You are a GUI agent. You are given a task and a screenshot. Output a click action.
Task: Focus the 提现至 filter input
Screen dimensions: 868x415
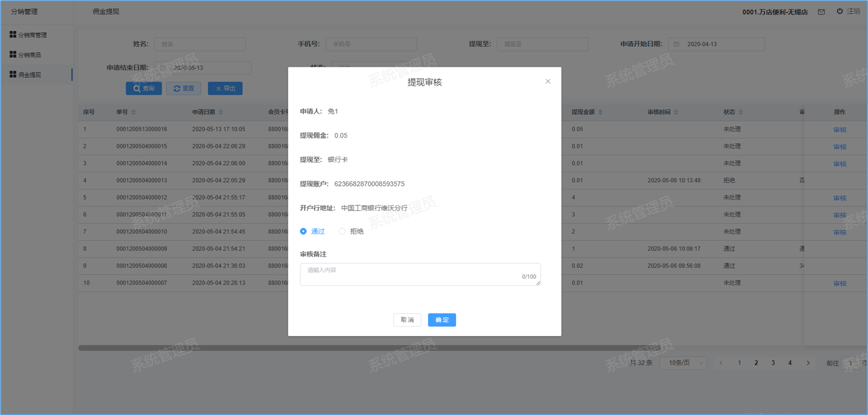click(542, 44)
